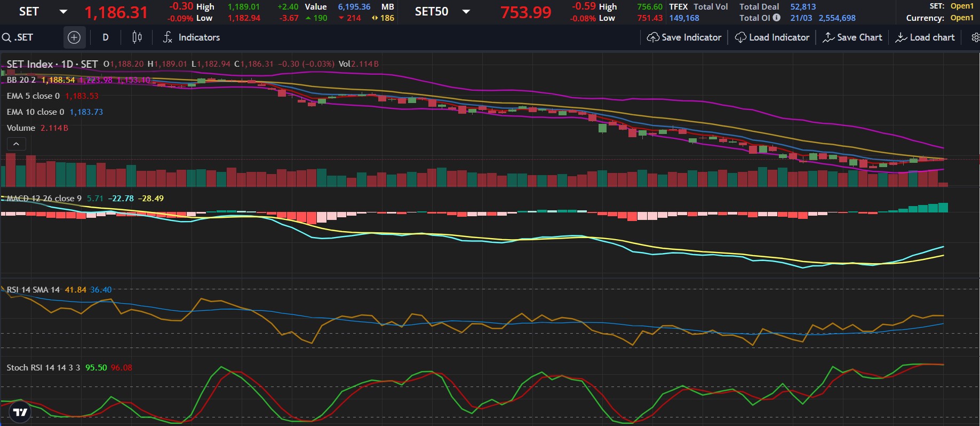Open the SET50 index dropdown arrow

tap(466, 12)
